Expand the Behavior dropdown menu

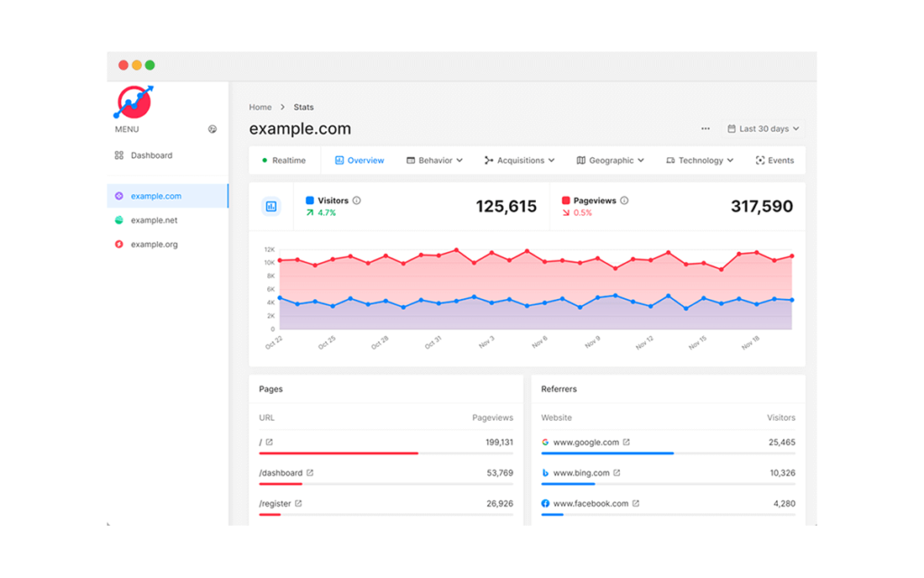tap(435, 161)
